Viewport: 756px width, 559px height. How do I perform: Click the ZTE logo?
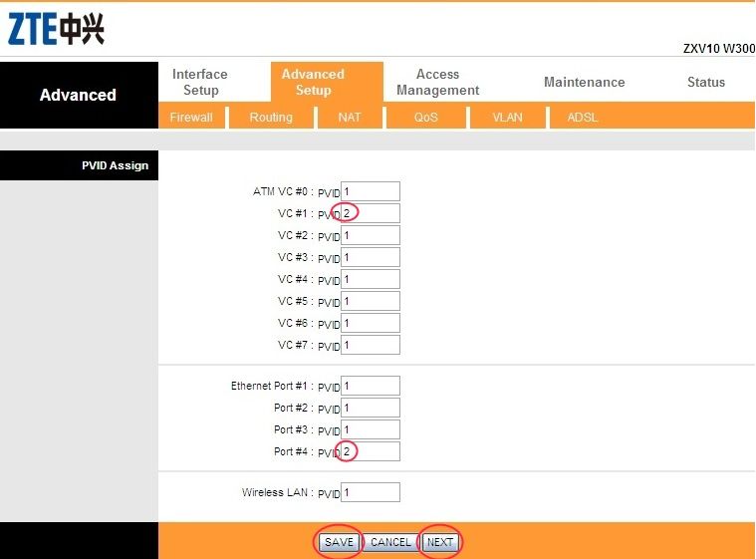[x=57, y=30]
